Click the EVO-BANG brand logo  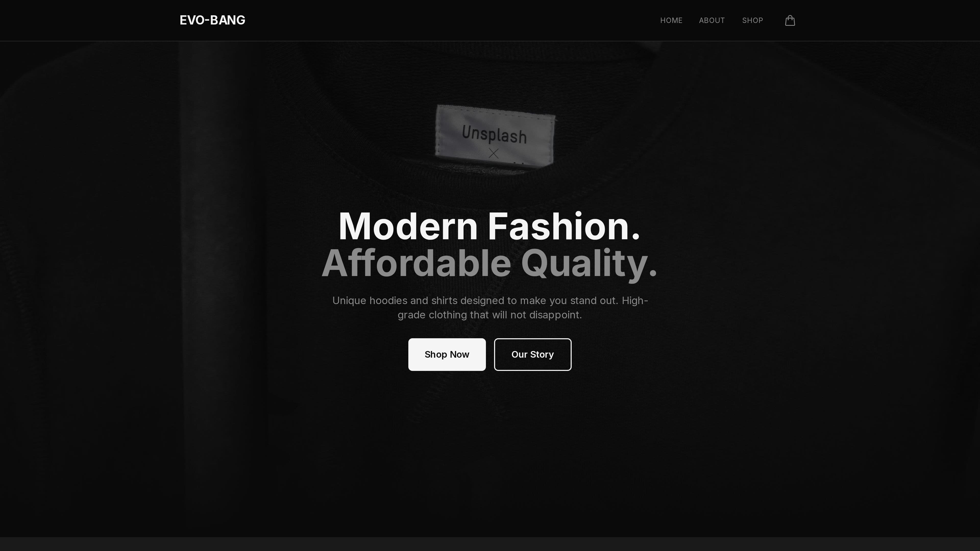[x=212, y=20]
